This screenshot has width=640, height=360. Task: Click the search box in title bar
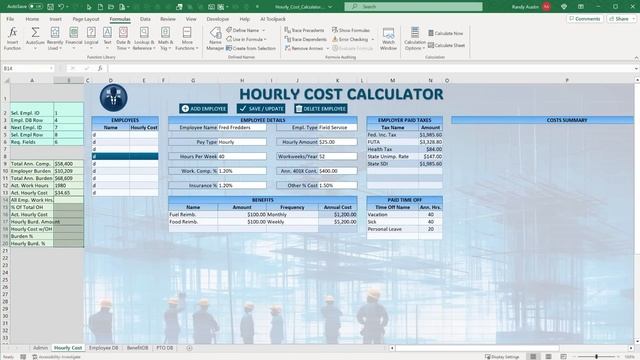[x=413, y=7]
